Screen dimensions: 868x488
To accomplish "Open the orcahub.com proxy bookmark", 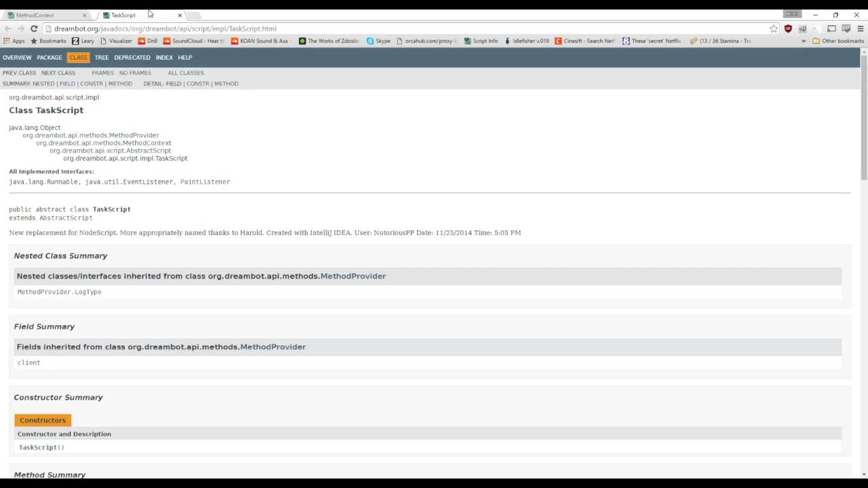I will (427, 41).
